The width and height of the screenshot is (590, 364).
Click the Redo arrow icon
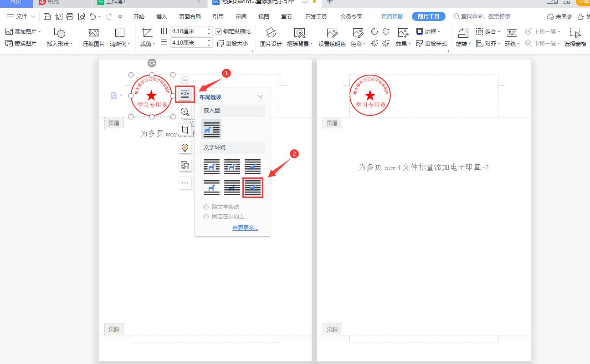[x=108, y=16]
